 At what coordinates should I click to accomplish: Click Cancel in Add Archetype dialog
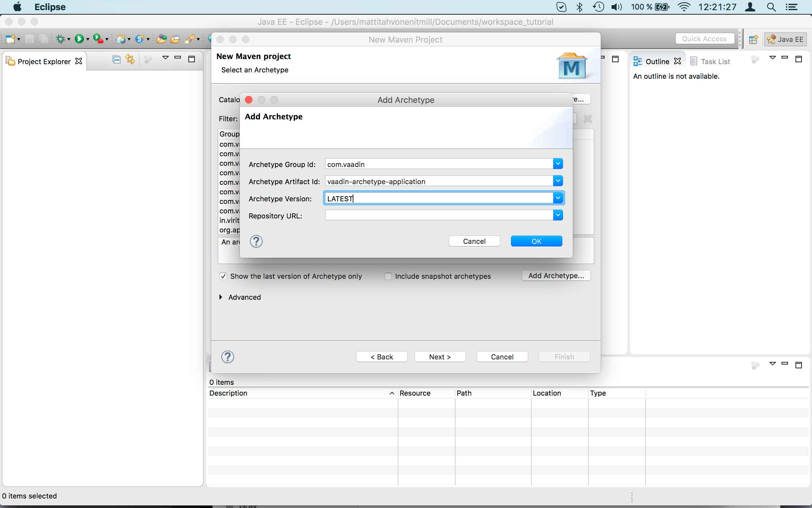474,241
